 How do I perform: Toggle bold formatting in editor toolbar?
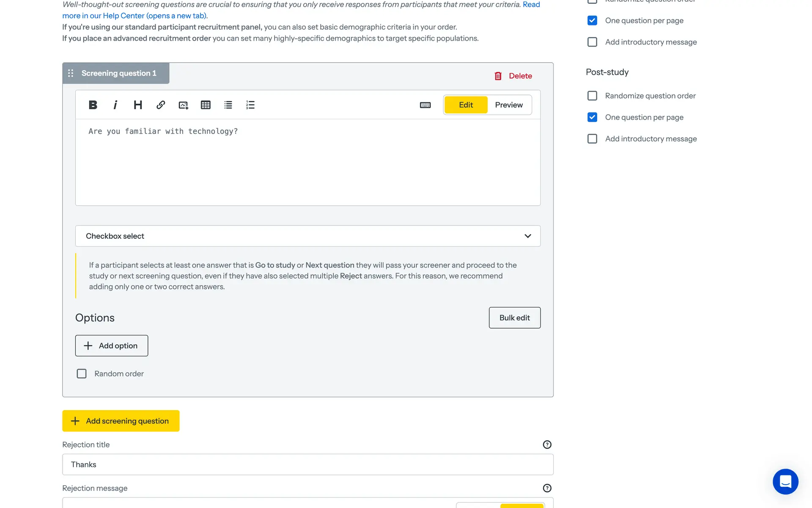tap(93, 105)
